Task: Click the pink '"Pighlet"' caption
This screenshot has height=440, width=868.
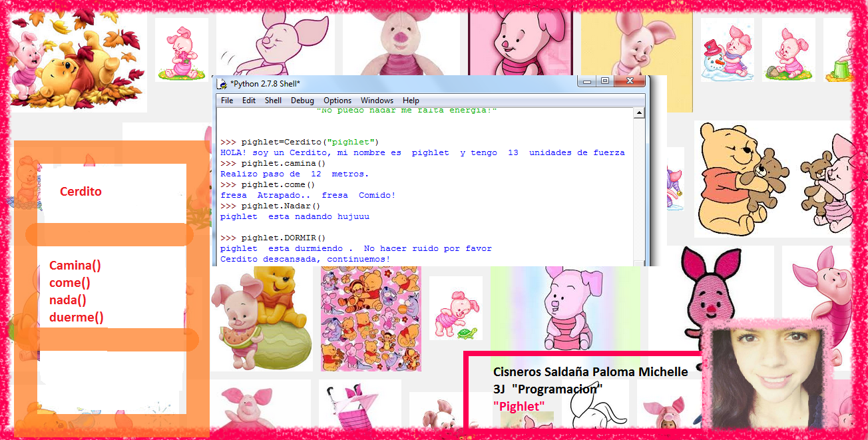Action: point(519,406)
